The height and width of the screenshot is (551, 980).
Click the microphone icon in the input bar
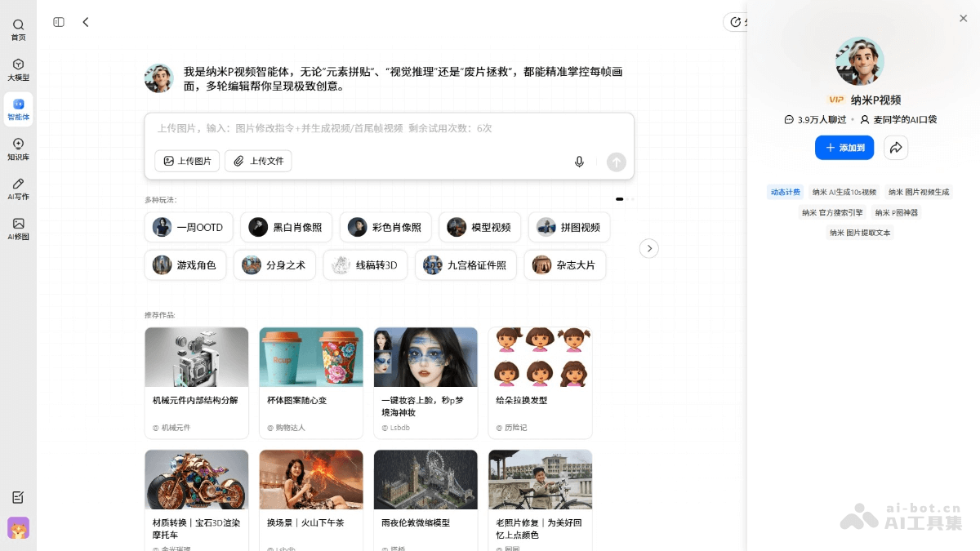[x=579, y=162]
